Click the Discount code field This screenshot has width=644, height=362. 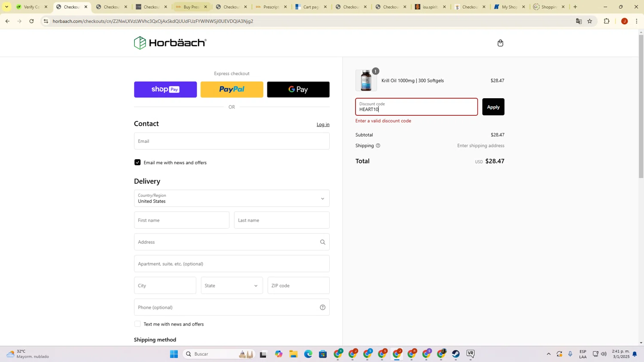click(x=416, y=107)
